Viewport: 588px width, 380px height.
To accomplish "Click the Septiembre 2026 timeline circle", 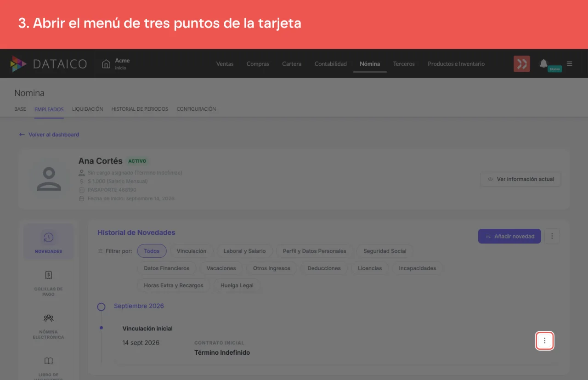I will pos(101,306).
